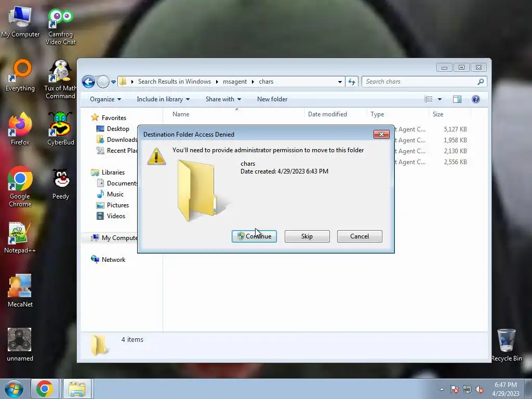This screenshot has width=532, height=399.
Task: Cancel the folder move dialog
Action: tap(360, 236)
